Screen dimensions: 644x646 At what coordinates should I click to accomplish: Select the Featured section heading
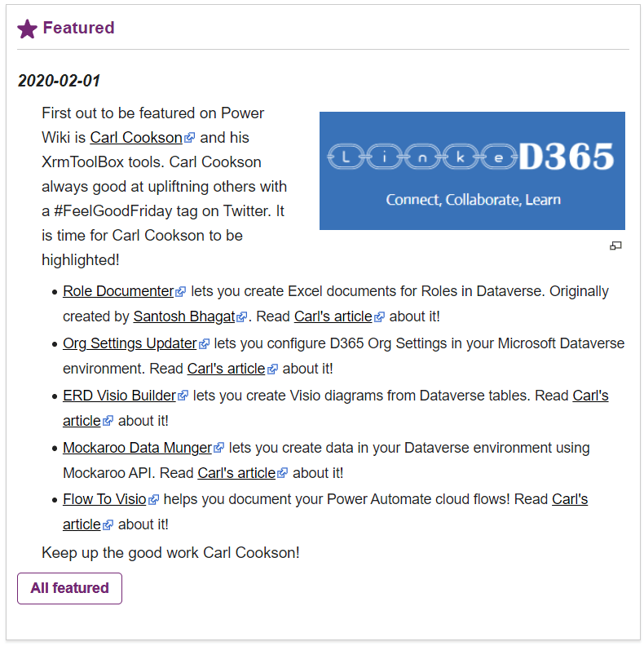tap(78, 28)
